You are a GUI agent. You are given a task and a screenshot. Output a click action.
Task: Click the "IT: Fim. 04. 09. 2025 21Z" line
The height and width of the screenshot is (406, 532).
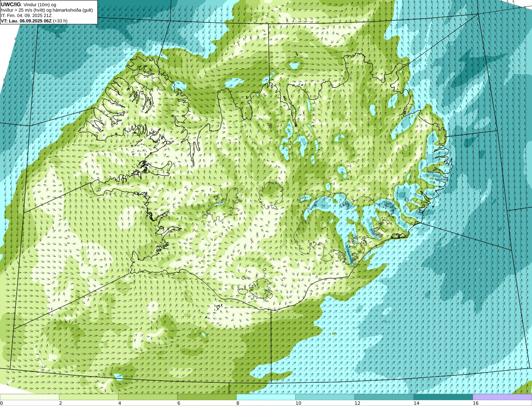(26, 15)
